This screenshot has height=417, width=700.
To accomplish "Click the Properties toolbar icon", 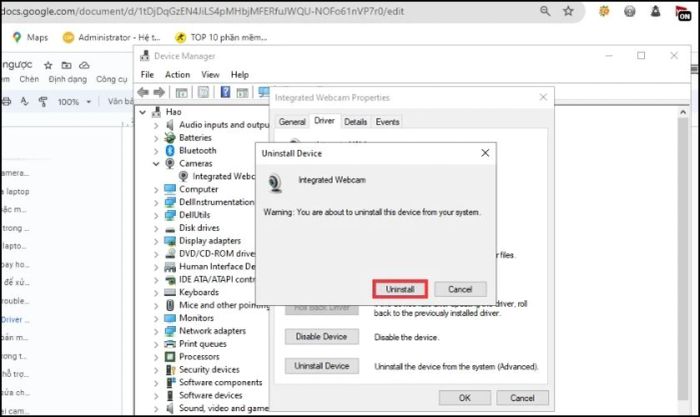I will pos(203,92).
